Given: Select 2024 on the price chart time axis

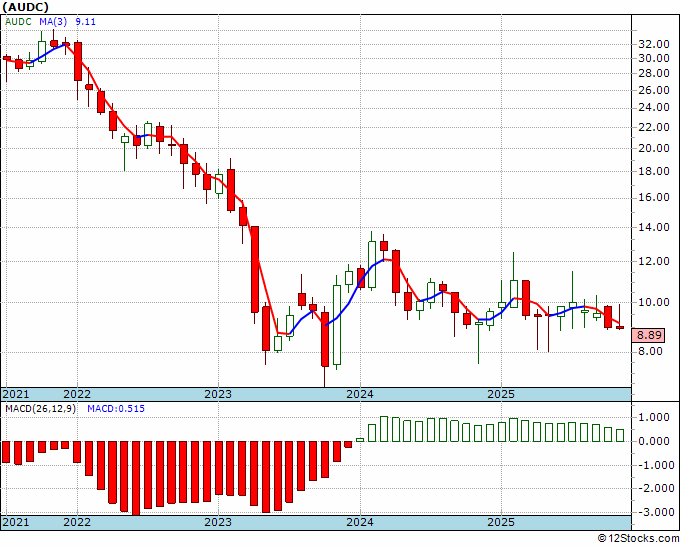Looking at the screenshot, I should [x=360, y=394].
